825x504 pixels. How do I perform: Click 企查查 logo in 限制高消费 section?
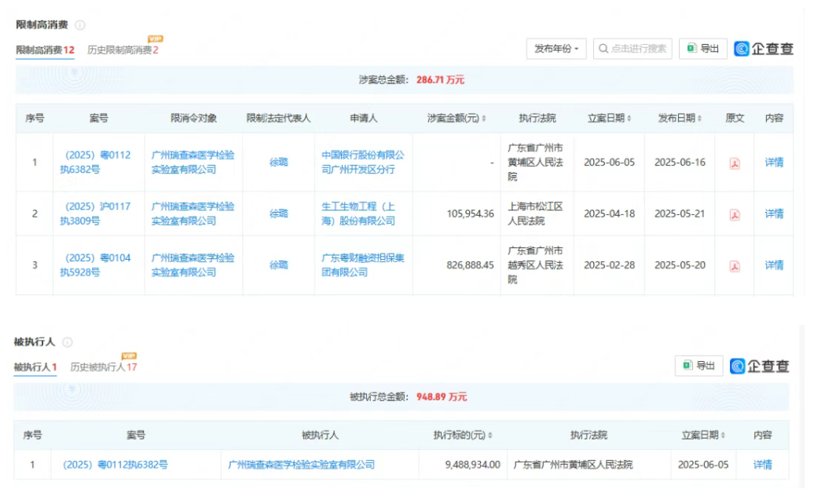coord(764,49)
